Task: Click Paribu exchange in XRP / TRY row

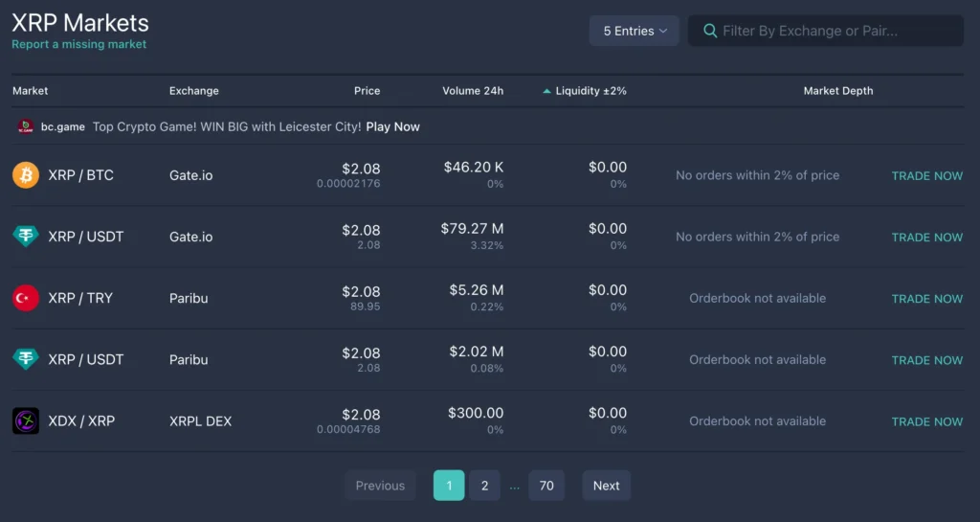Action: 189,298
